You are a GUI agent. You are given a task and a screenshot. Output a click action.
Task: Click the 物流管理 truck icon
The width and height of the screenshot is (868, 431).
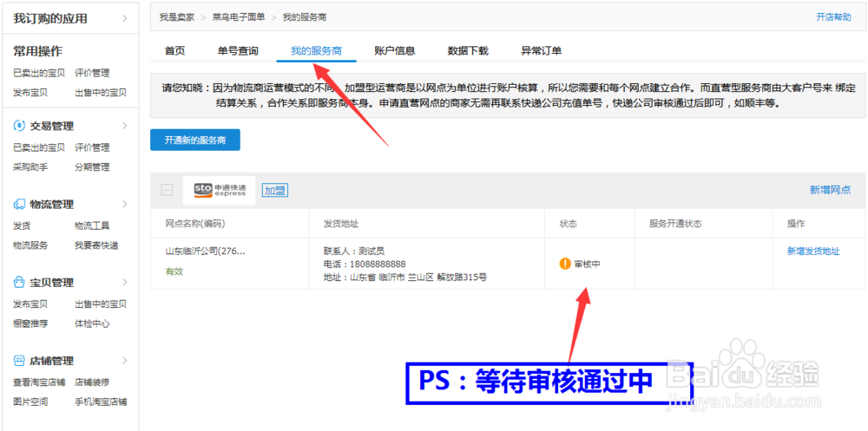click(x=19, y=204)
